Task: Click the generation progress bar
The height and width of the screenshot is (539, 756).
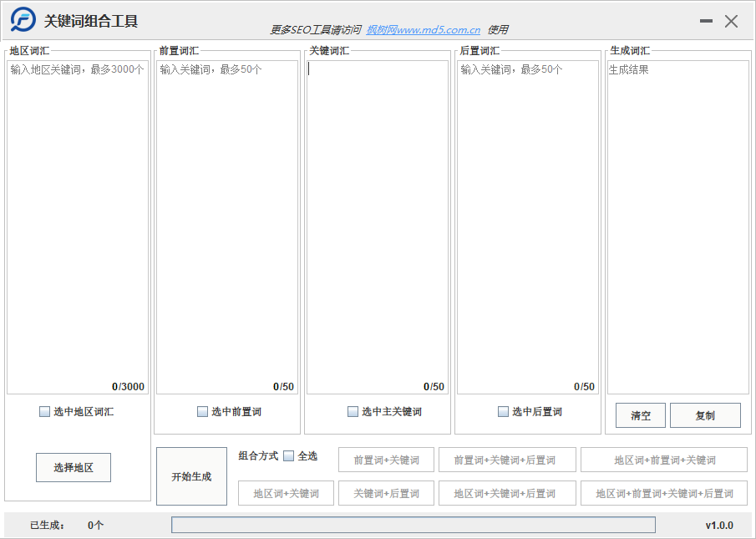Action: coord(413,525)
